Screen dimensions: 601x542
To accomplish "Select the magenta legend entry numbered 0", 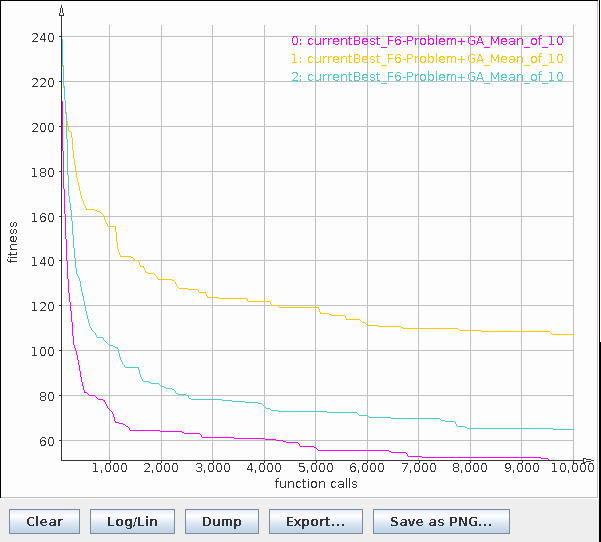I will coord(427,41).
